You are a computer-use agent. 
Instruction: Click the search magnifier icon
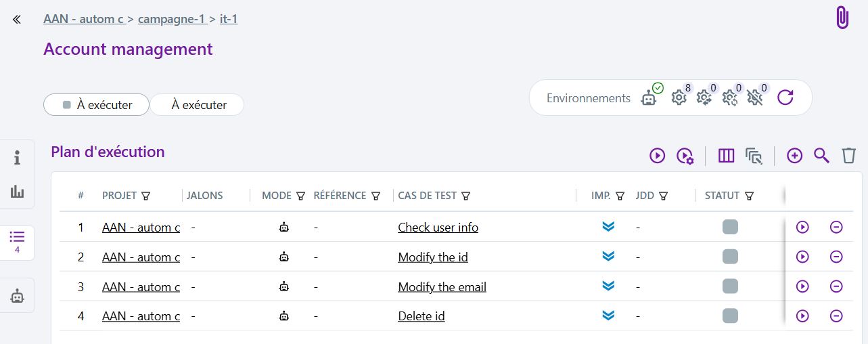click(x=821, y=156)
